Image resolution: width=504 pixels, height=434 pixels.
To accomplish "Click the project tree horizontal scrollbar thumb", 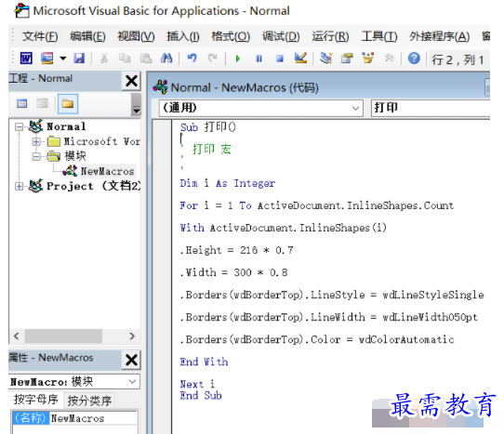I will (63, 336).
